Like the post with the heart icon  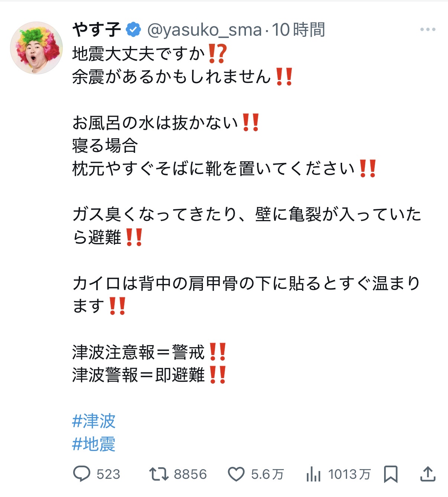pyautogui.click(x=236, y=474)
